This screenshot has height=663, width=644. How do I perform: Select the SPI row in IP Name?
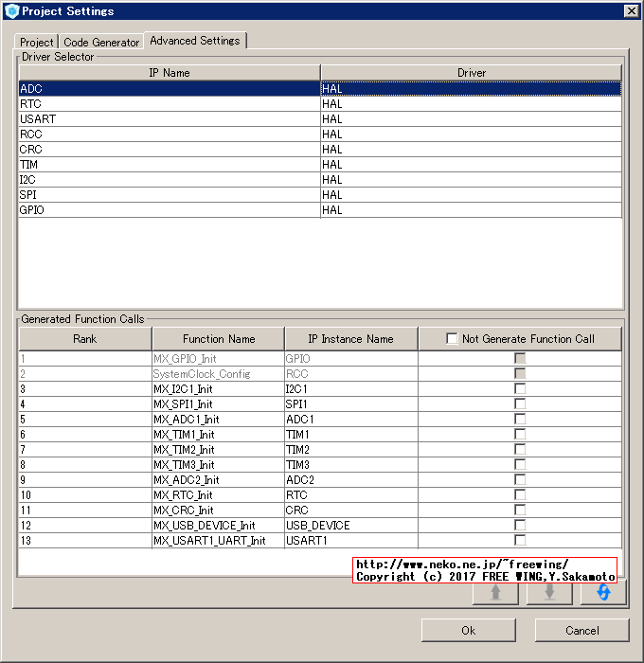pos(170,195)
